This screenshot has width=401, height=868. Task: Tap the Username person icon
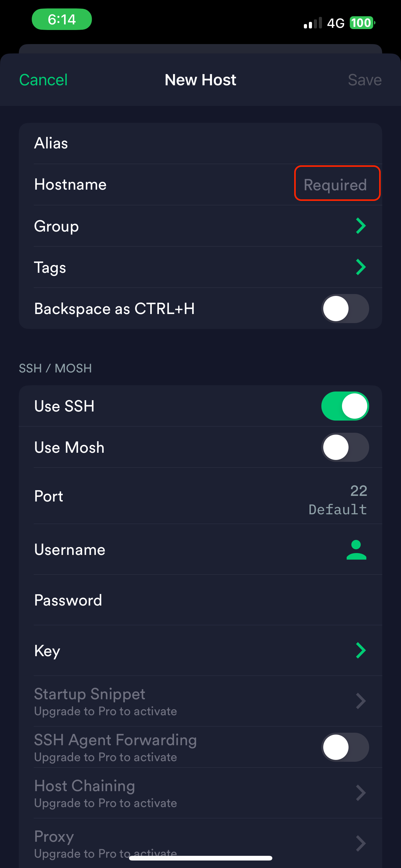pyautogui.click(x=356, y=550)
